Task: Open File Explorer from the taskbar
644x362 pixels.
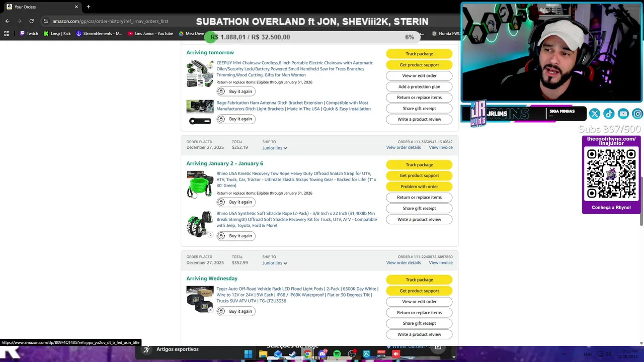Action: click(263, 354)
